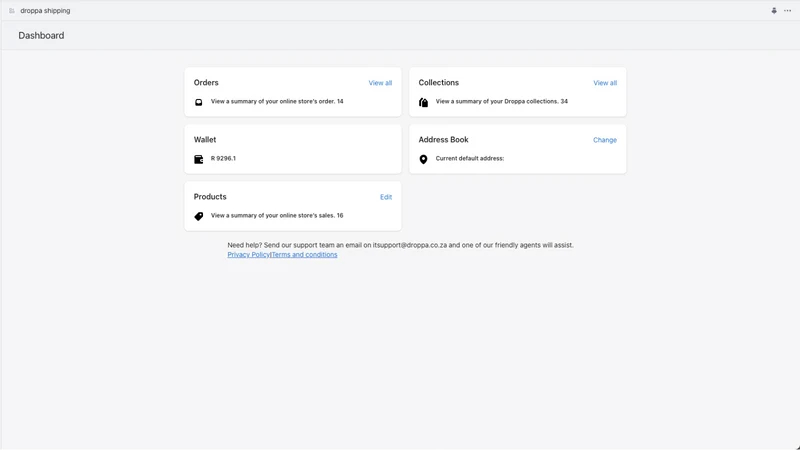800x450 pixels.
Task: Click the Products tag icon
Action: [198, 216]
